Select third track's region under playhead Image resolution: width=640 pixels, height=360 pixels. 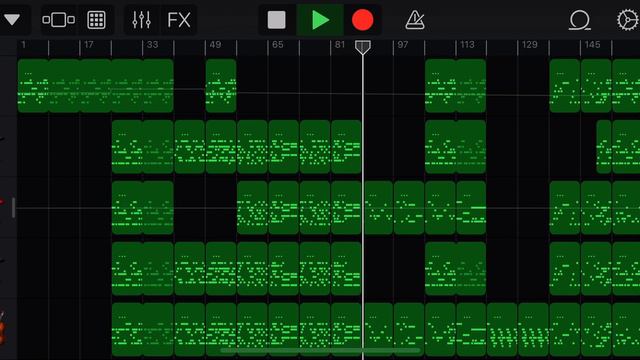378,208
